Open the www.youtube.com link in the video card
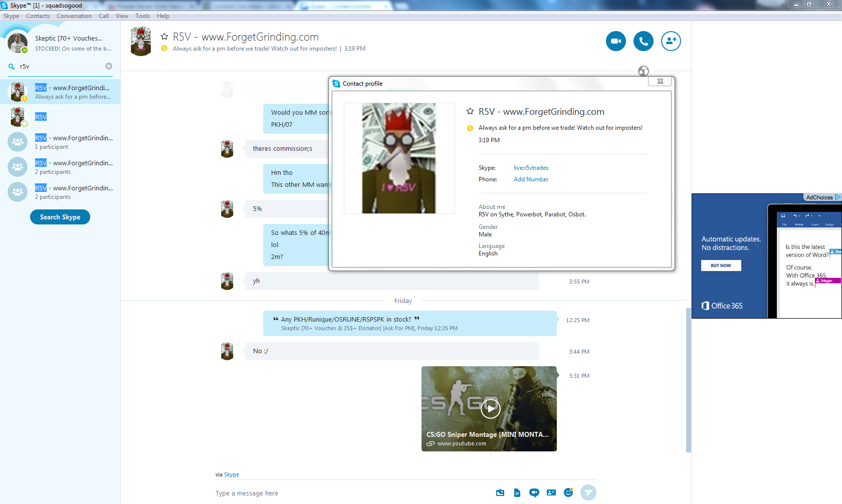Screen dimensions: 842x504 (462, 443)
